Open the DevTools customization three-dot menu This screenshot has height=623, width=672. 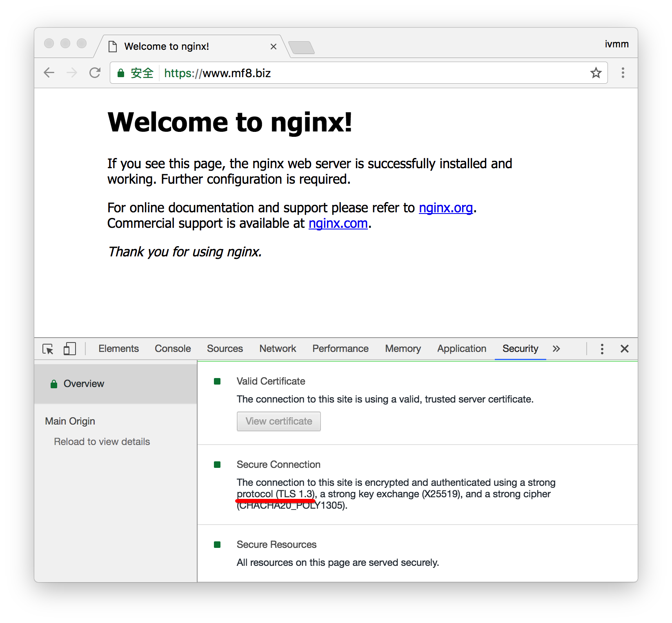tap(602, 349)
